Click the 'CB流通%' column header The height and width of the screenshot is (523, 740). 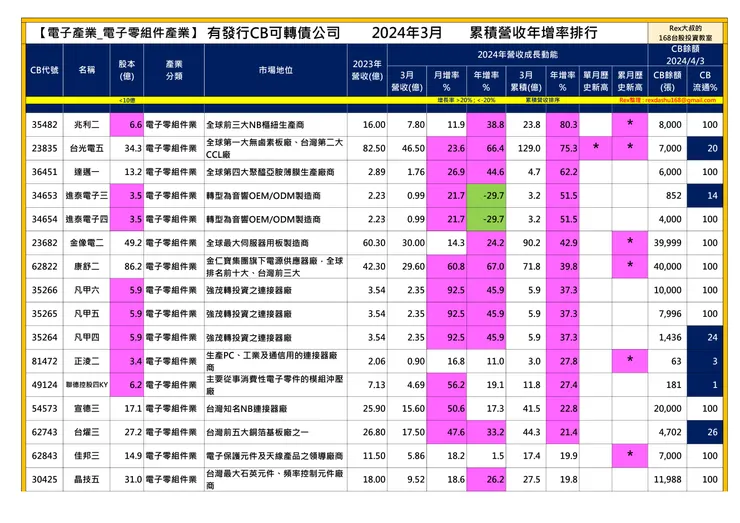pos(705,81)
